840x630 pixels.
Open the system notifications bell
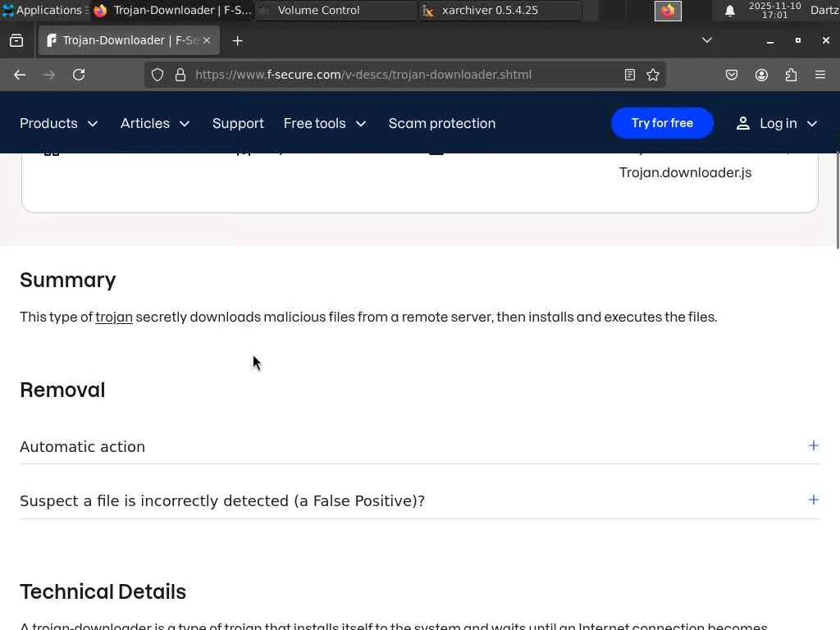click(729, 11)
